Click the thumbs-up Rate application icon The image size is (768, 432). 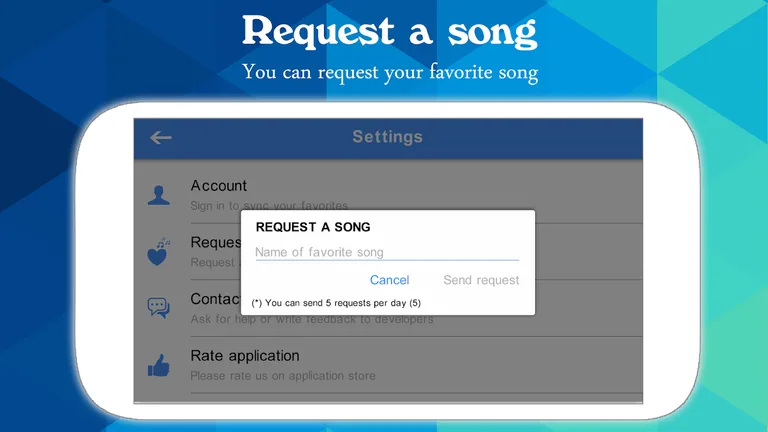(x=158, y=366)
